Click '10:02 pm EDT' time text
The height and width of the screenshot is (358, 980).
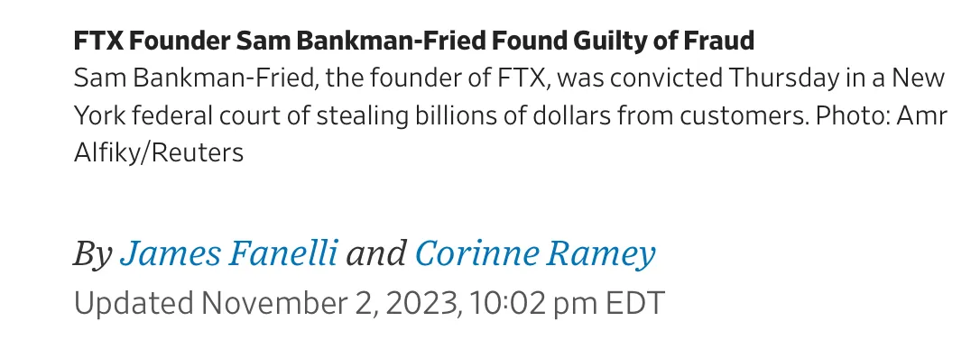coord(568,304)
